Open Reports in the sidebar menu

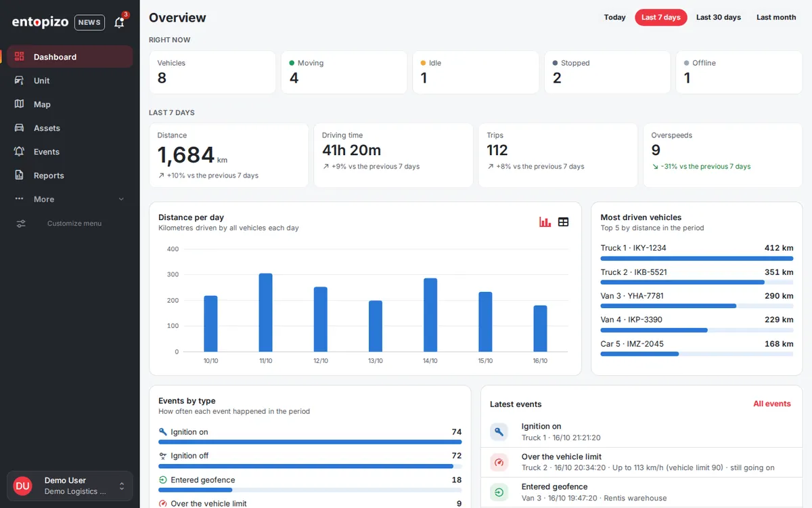click(x=70, y=175)
